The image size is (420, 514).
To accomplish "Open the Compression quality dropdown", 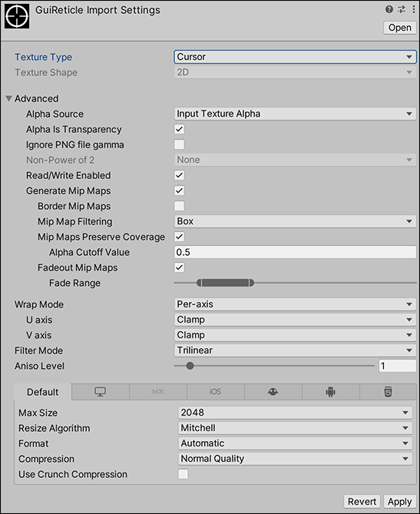I will click(x=295, y=459).
